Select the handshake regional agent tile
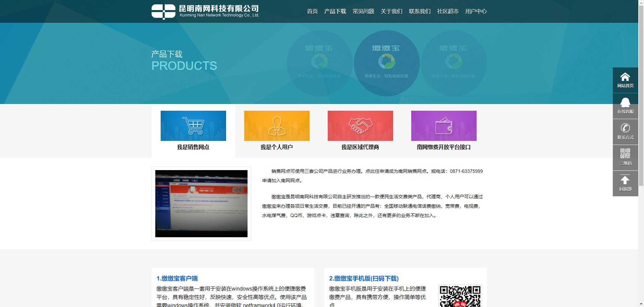The width and height of the screenshot is (644, 307). click(x=360, y=126)
